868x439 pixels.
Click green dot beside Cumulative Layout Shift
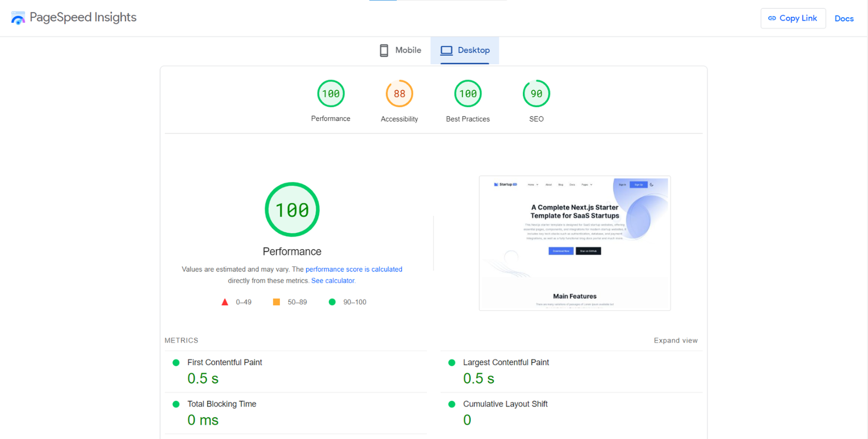(x=452, y=404)
